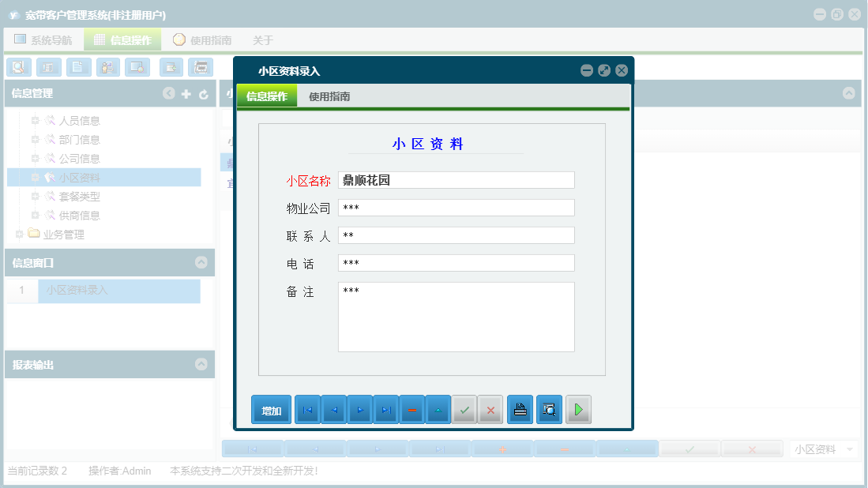Click the second main toolbar icon, a list
868x488 pixels.
pyautogui.click(x=49, y=67)
